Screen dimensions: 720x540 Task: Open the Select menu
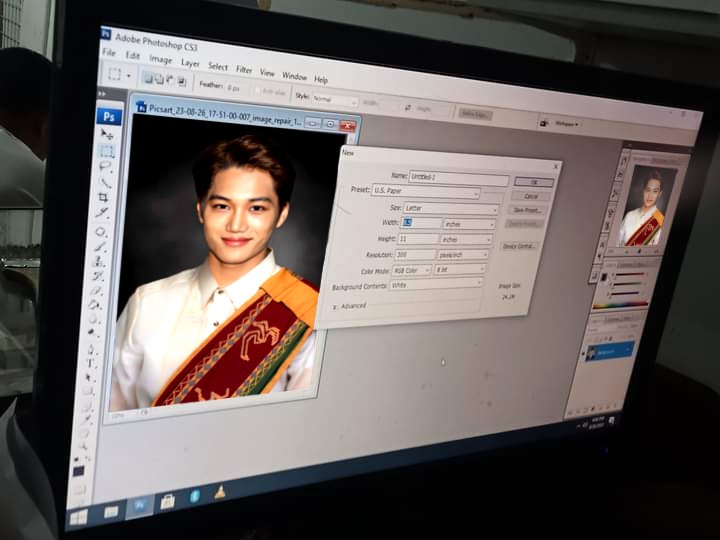[x=218, y=67]
